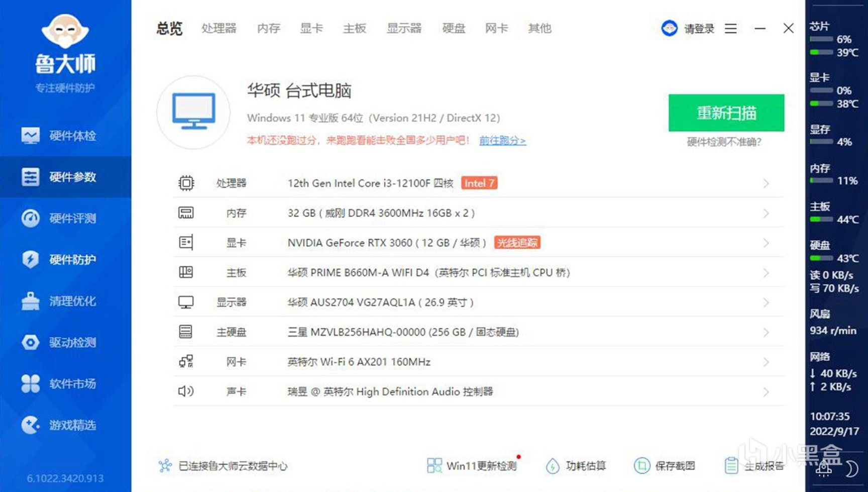Click the 保存截图 label
This screenshot has height=492, width=868.
pos(675,466)
